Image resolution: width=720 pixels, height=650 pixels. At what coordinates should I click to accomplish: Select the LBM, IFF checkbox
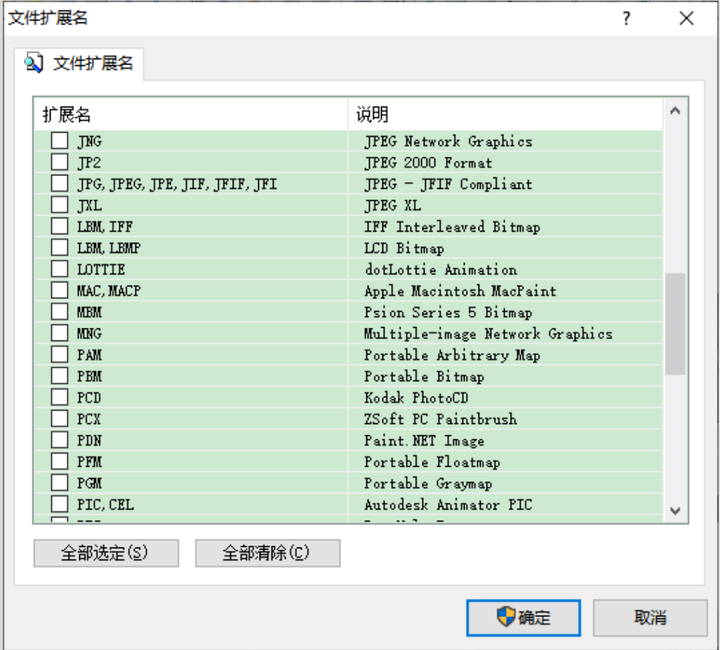point(59,226)
